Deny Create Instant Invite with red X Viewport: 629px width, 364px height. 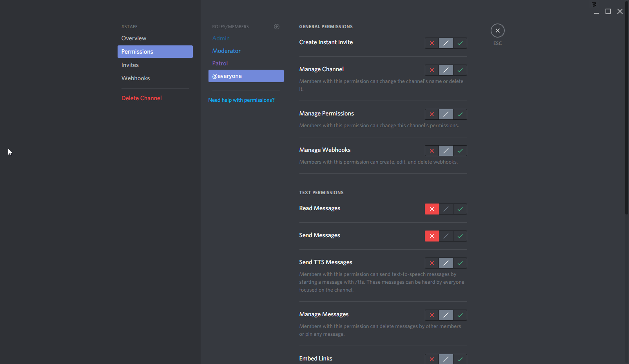[431, 43]
